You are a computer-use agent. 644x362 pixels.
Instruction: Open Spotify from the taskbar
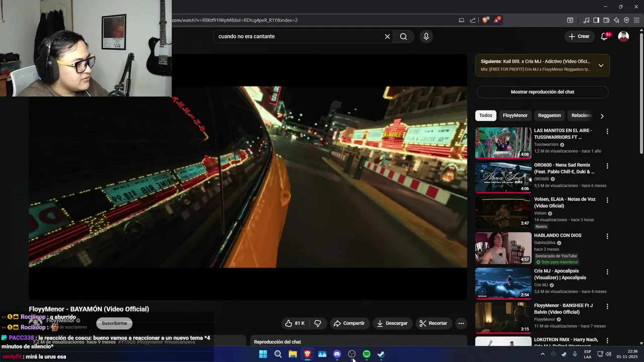pos(366,354)
